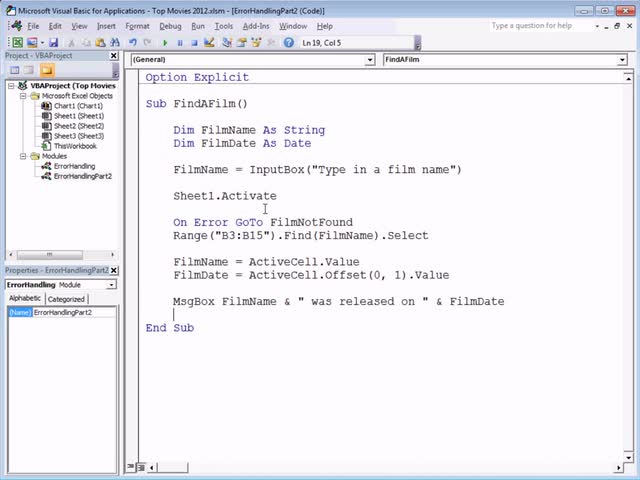Close the Project - VBAProject panel
This screenshot has height=480, width=640.
[114, 56]
